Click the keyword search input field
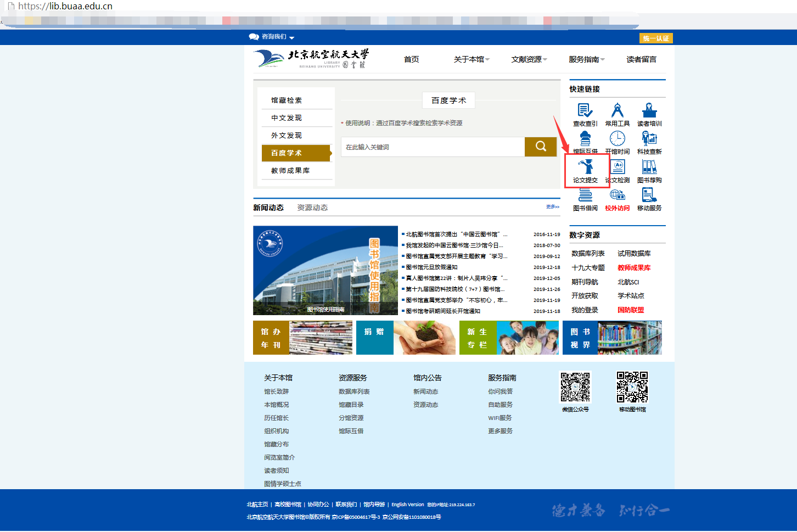 pyautogui.click(x=433, y=147)
